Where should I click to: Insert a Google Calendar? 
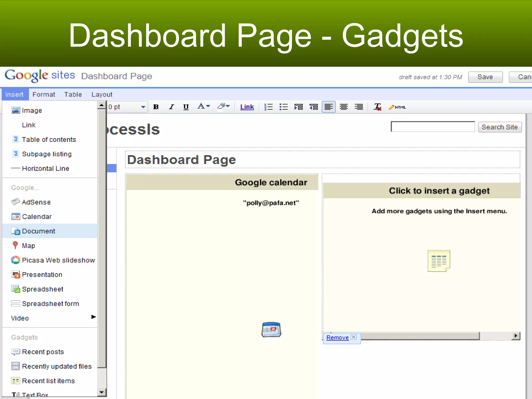(x=50, y=217)
